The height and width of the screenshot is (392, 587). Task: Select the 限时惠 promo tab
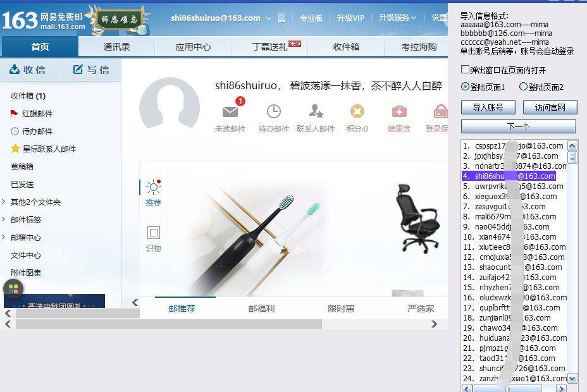click(x=341, y=309)
